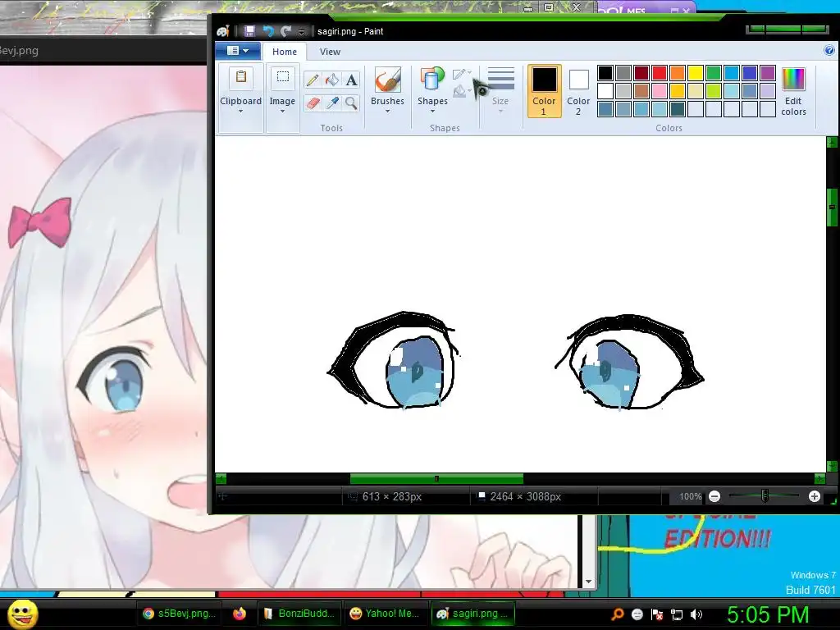Viewport: 840px width, 630px height.
Task: Click the network tray icon
Action: (677, 614)
